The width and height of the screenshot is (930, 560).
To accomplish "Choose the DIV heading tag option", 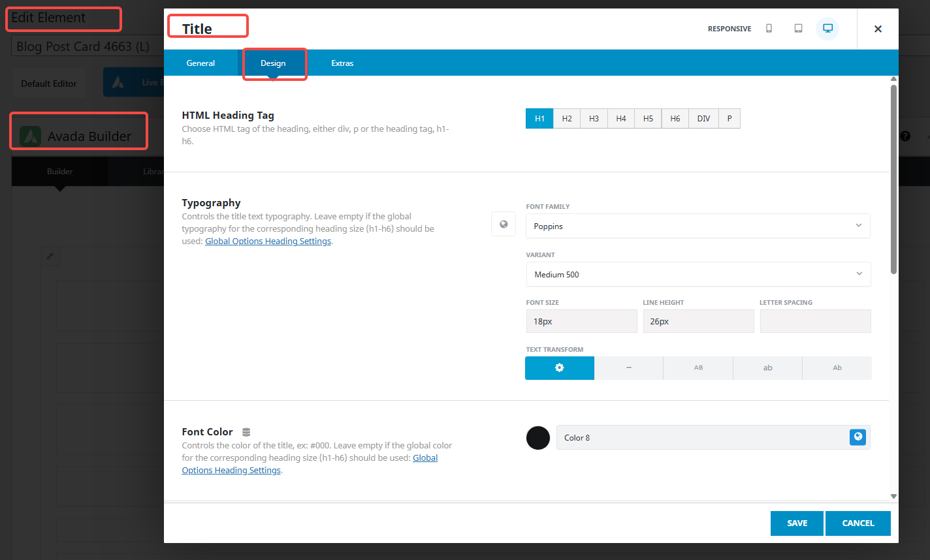I will click(x=703, y=119).
